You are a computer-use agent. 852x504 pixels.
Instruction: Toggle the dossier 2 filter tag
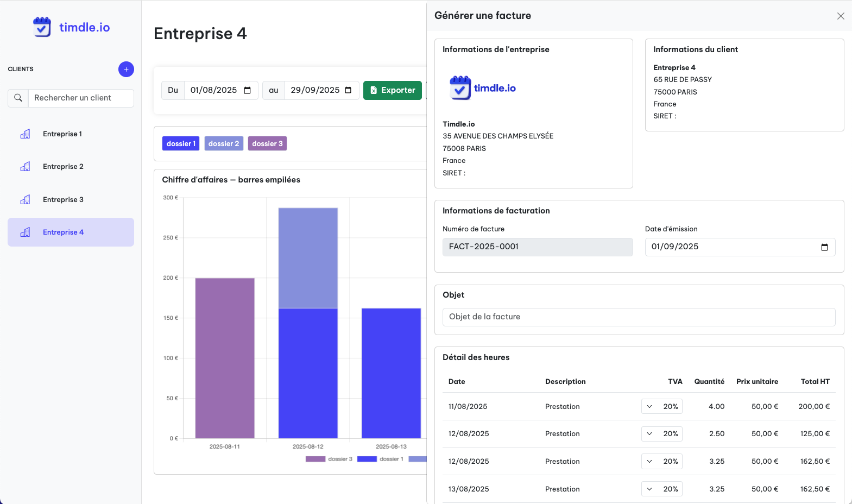223,143
